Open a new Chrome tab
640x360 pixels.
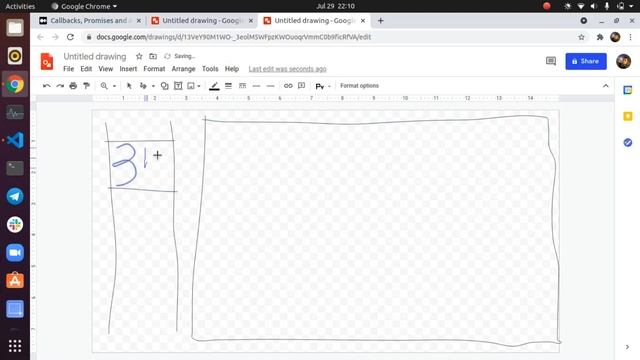[380, 20]
